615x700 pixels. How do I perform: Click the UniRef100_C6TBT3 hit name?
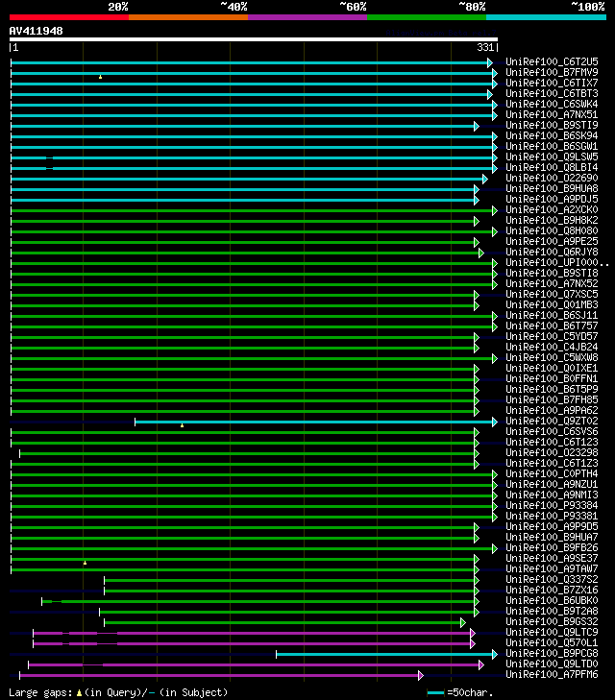point(552,93)
